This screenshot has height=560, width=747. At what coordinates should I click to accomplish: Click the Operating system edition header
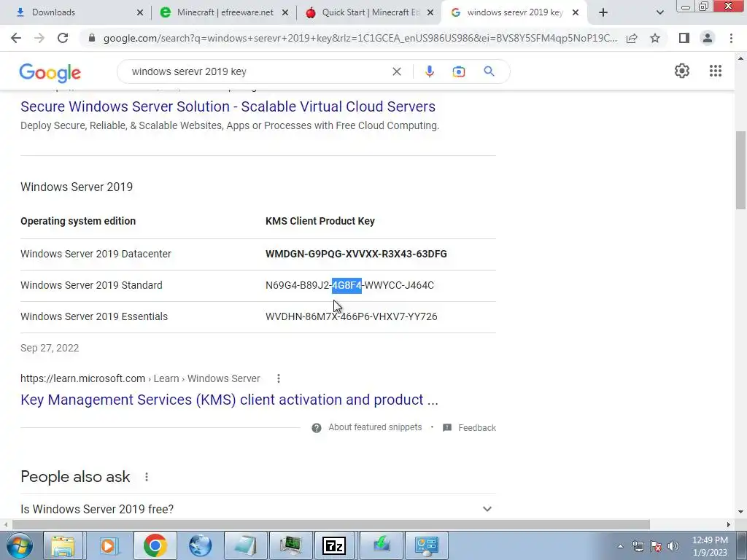[78, 221]
